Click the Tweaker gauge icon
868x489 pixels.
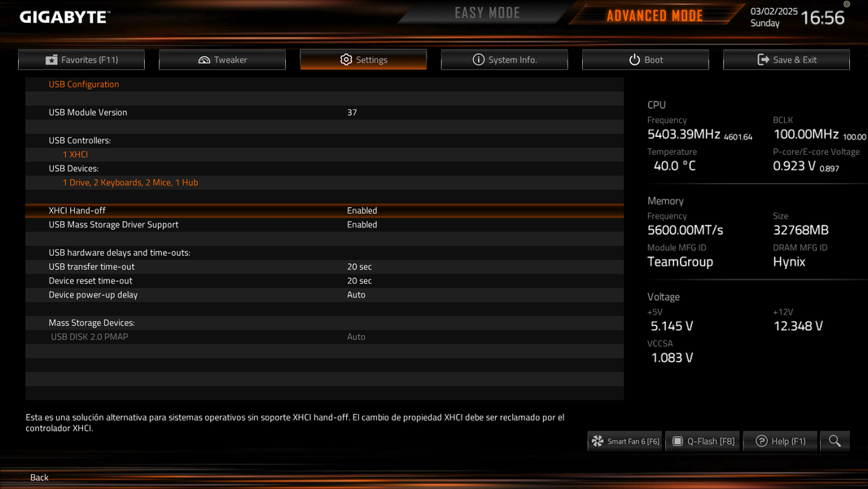[x=204, y=59]
